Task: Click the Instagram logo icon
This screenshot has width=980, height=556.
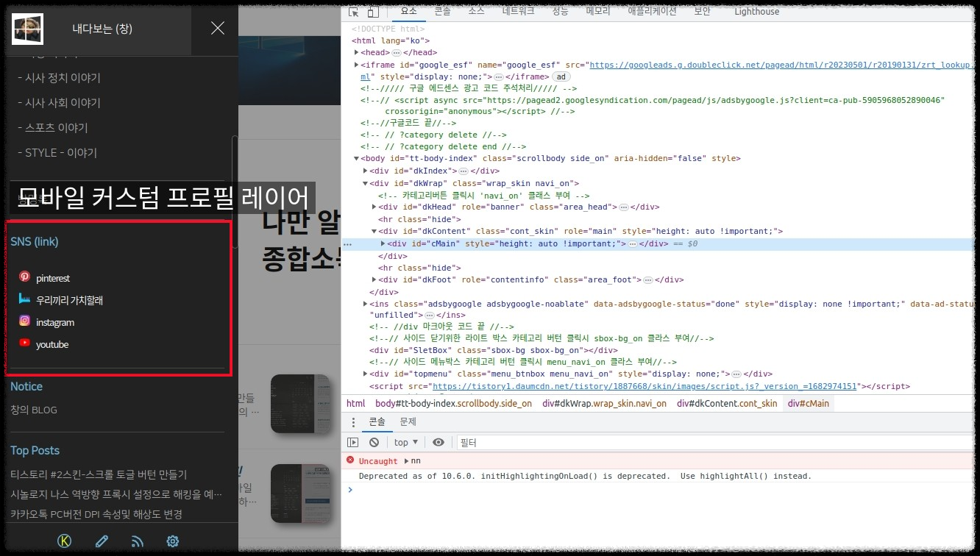Action: point(24,321)
